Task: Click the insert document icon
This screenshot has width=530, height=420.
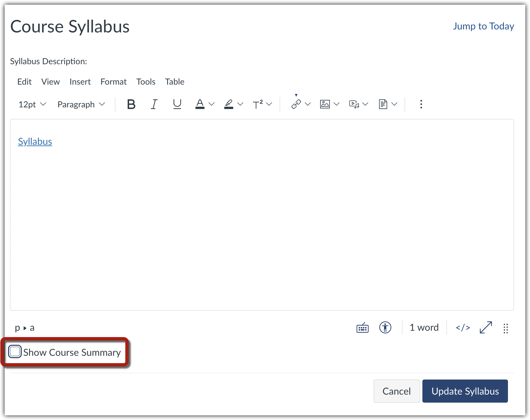Action: [383, 104]
